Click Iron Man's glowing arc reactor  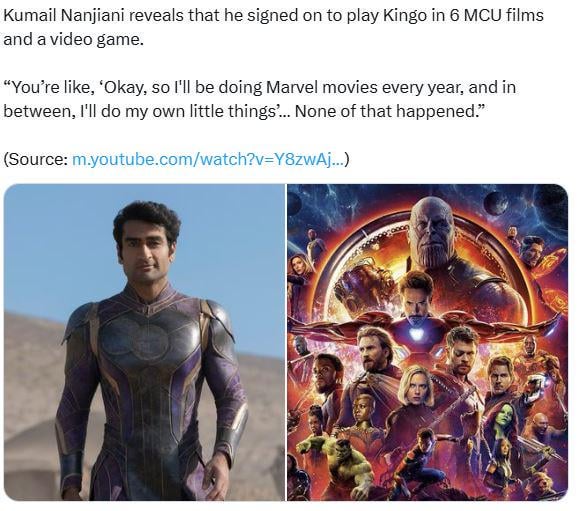click(417, 333)
